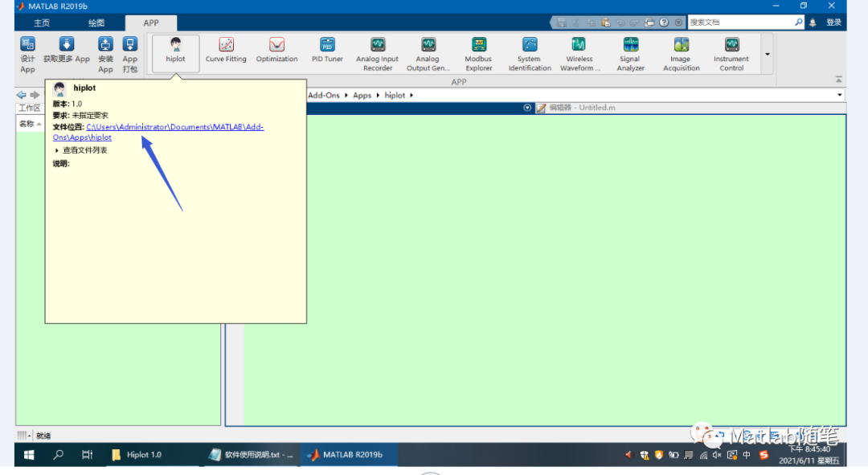
Task: Click the save icon in quick access toolbar
Action: tap(561, 23)
